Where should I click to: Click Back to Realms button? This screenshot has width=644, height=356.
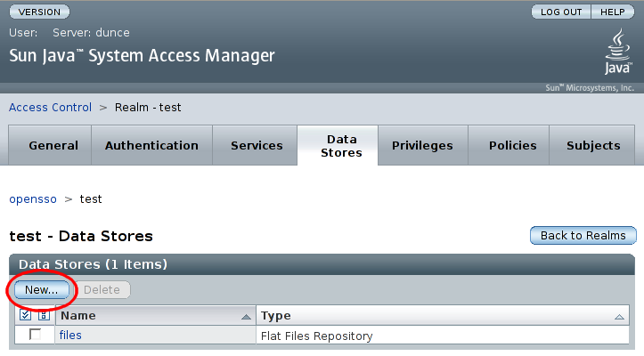[583, 235]
